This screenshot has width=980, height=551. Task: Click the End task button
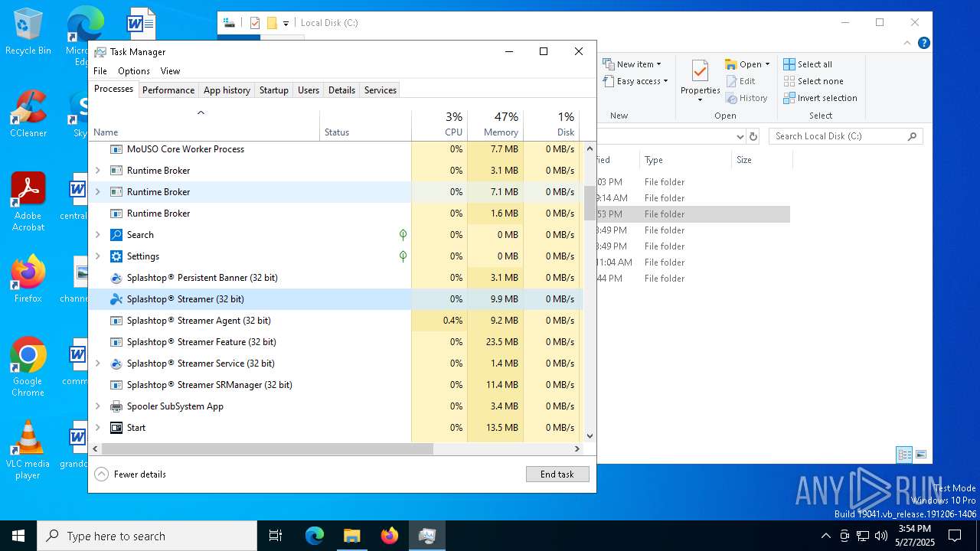[x=557, y=474]
